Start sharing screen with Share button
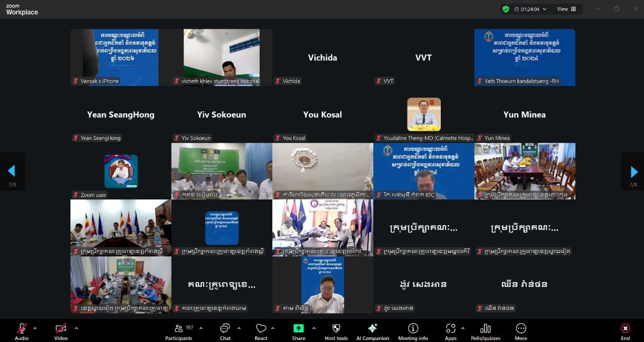 point(298,330)
